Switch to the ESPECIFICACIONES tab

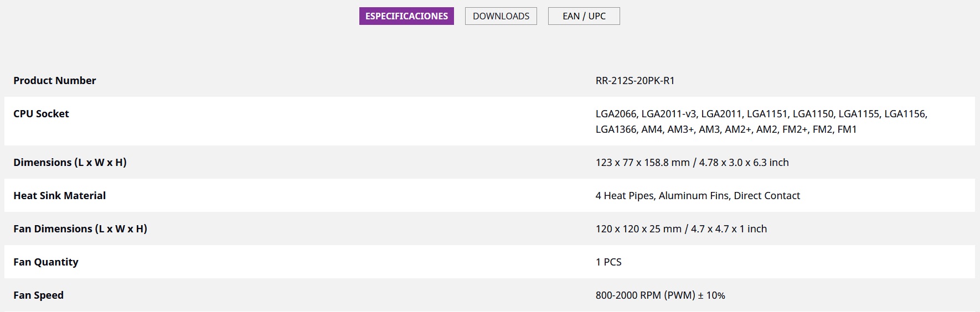tap(406, 16)
